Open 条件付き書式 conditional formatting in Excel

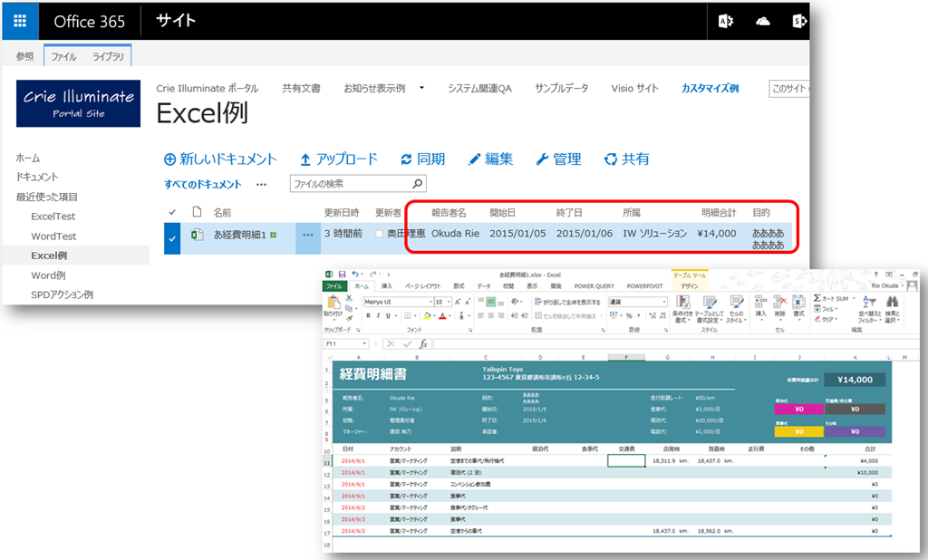tap(682, 309)
